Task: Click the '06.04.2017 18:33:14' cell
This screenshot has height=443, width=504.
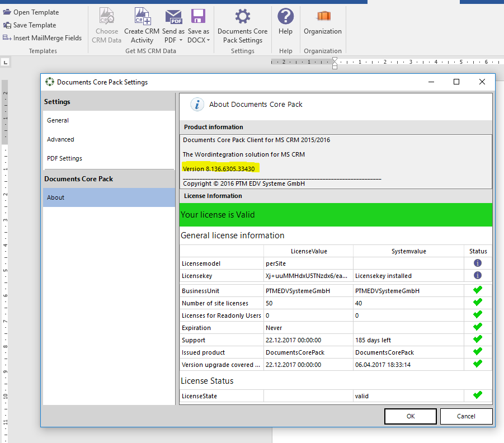Action: pos(408,365)
